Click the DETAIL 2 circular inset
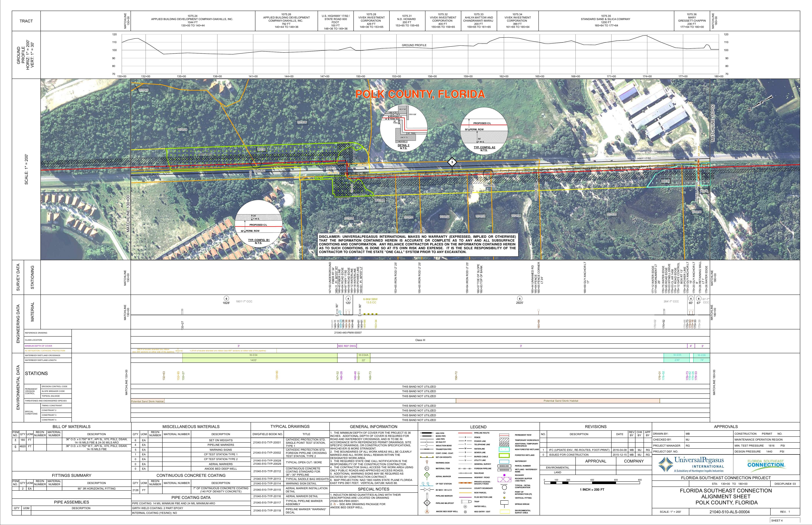Screen dimensions: 812x525 pyautogui.click(x=403, y=129)
